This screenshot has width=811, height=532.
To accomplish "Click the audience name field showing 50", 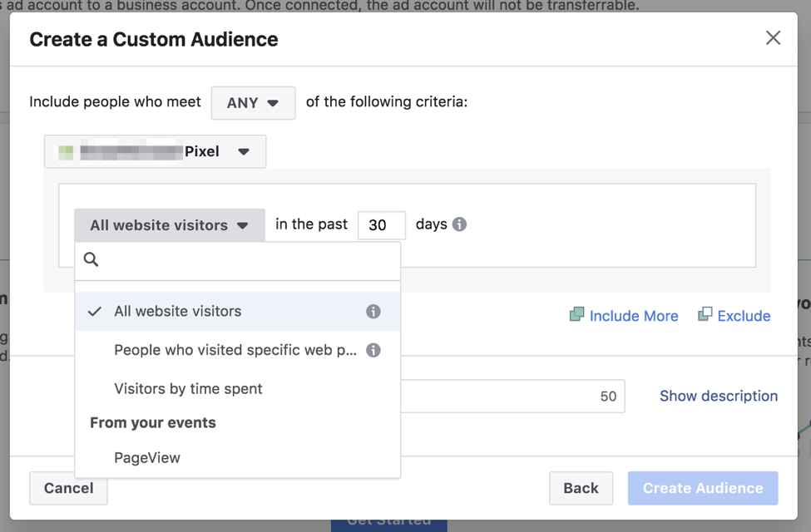I will [512, 397].
